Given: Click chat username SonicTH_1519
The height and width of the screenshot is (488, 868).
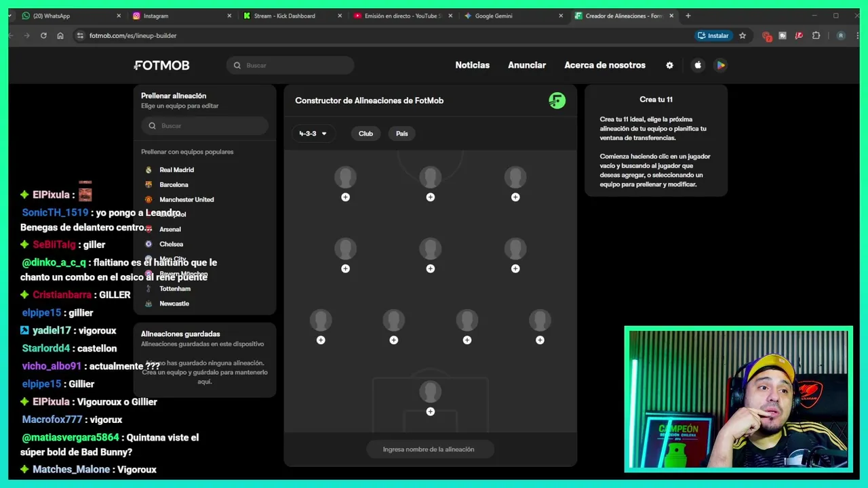Looking at the screenshot, I should (55, 212).
